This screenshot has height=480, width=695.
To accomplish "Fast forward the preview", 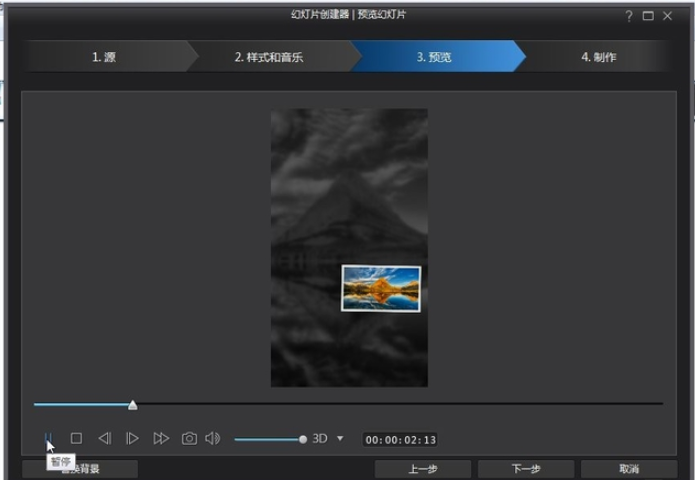I will pos(160,438).
